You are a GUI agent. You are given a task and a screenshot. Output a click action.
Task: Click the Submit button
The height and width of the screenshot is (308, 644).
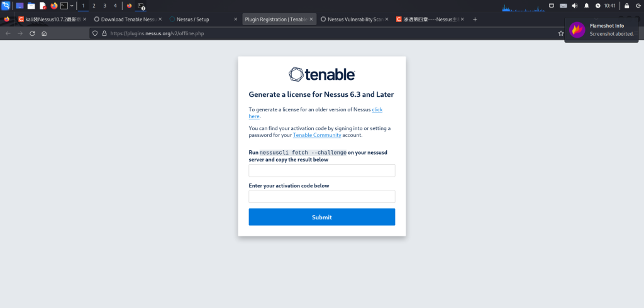click(322, 217)
